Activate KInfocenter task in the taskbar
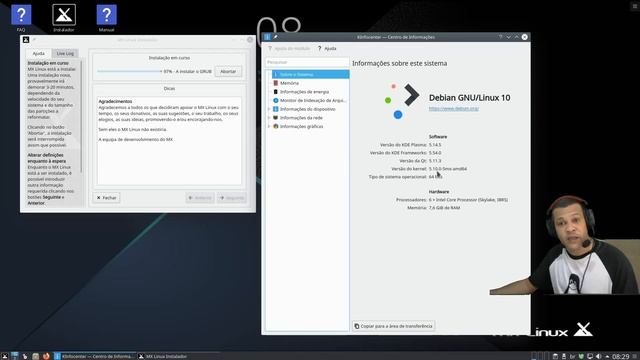 (95, 356)
